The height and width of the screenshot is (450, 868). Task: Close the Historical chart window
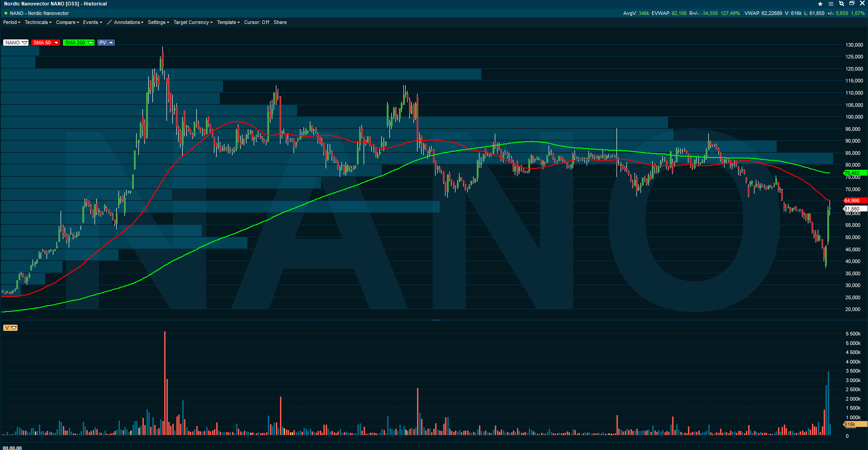click(x=862, y=4)
